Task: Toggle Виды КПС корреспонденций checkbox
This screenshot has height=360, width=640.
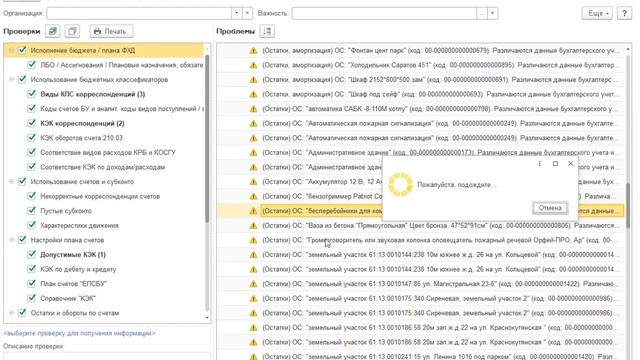Action: (31, 94)
